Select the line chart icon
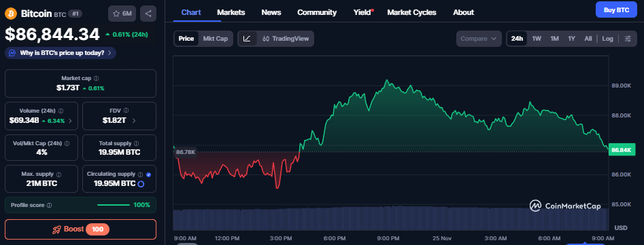Image resolution: width=644 pixels, height=245 pixels. coord(247,39)
